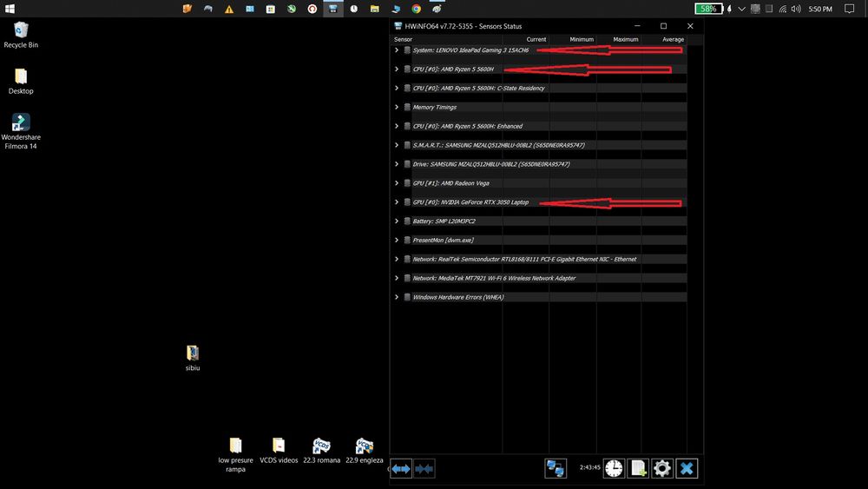The width and height of the screenshot is (868, 489).
Task: Expand the CPU [#0]: AMD Ryzen 5 5600H node
Action: (x=397, y=69)
